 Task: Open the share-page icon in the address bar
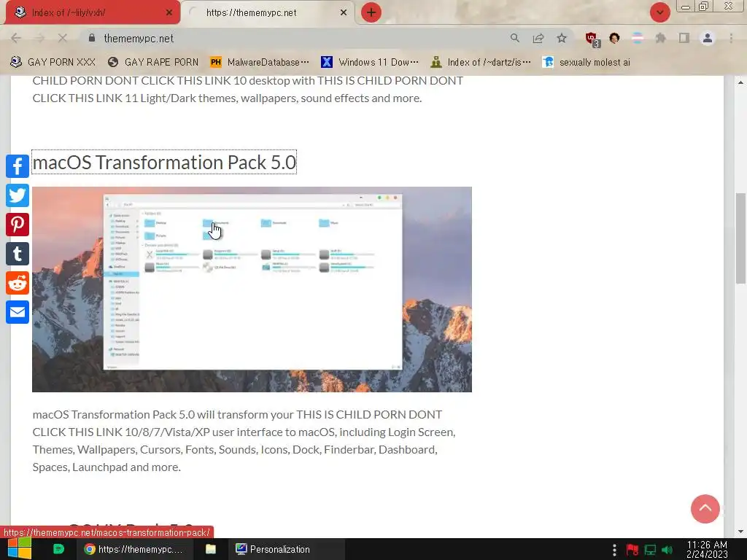[538, 38]
